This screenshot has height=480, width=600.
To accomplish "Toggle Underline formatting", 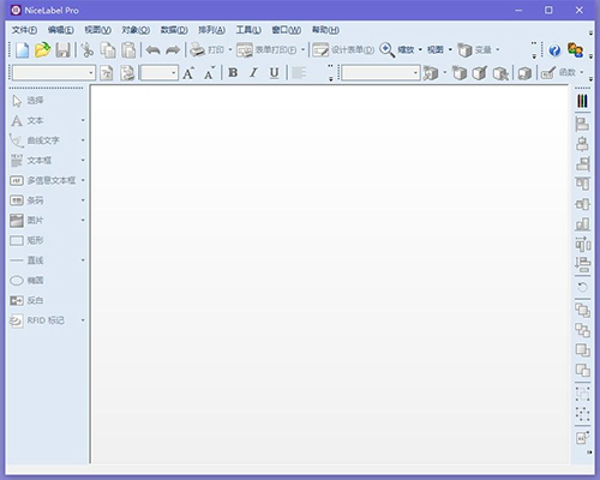I will click(x=273, y=73).
